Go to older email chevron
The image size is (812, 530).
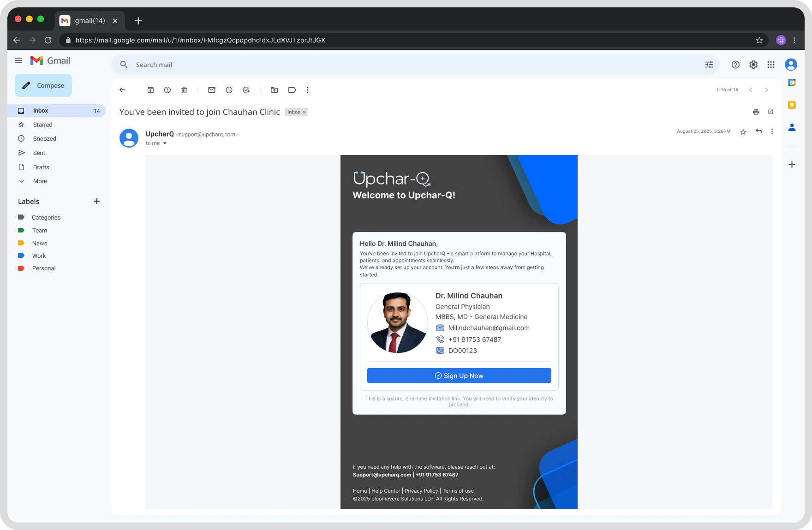[766, 90]
